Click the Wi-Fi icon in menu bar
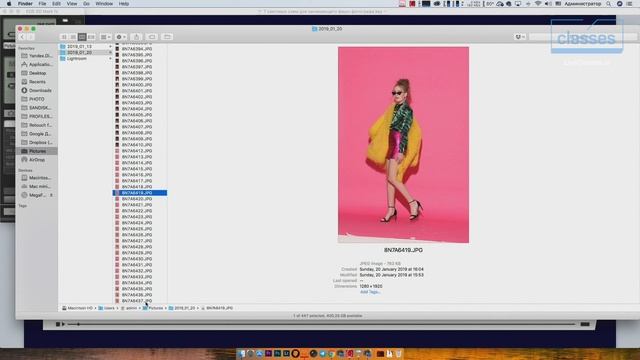Screen dimensions: 640x360 538,4
